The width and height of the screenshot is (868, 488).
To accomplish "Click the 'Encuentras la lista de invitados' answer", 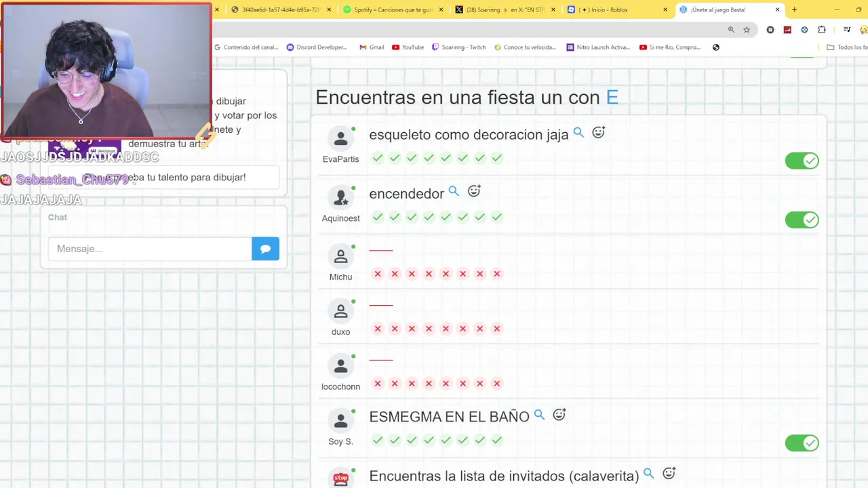I will pyautogui.click(x=504, y=476).
